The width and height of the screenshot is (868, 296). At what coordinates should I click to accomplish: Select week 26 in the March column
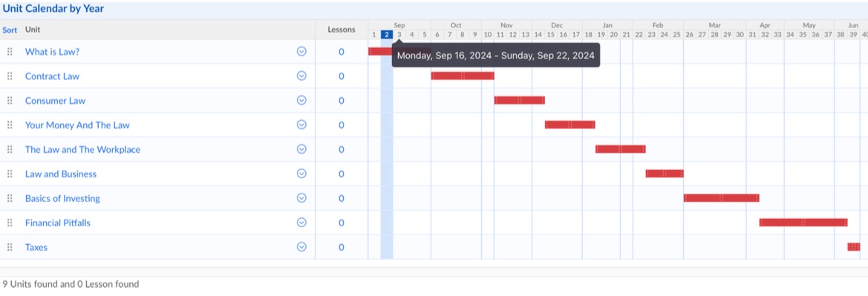pos(689,34)
